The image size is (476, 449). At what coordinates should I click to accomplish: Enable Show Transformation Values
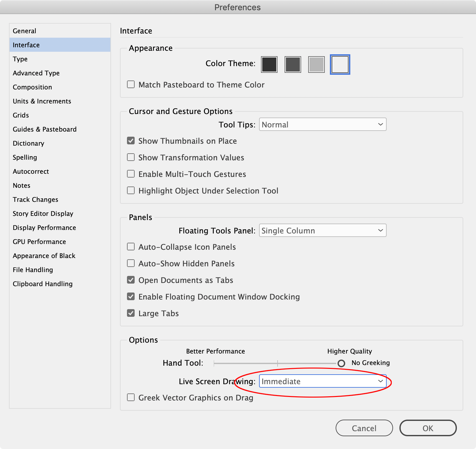coord(131,157)
